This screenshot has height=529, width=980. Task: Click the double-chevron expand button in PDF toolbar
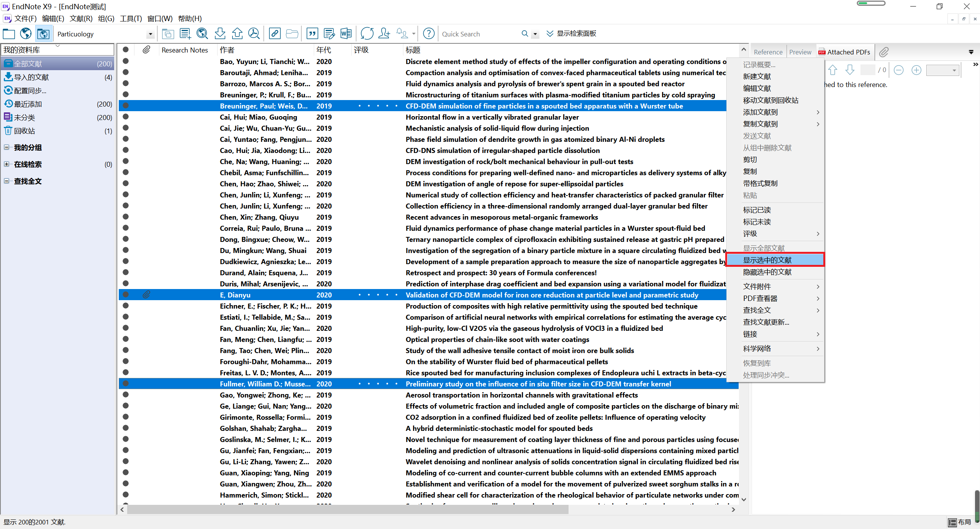[x=975, y=64]
